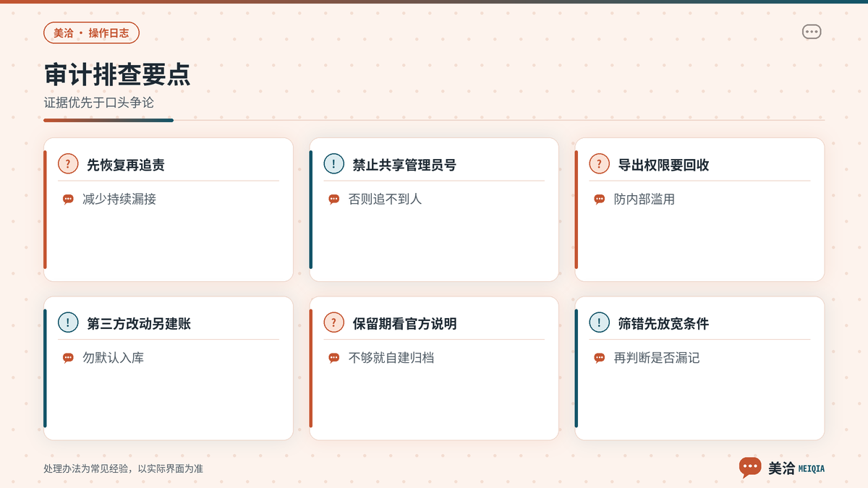Click the text 不够就自建归档
The width and height of the screenshot is (868, 488).
[x=391, y=358]
